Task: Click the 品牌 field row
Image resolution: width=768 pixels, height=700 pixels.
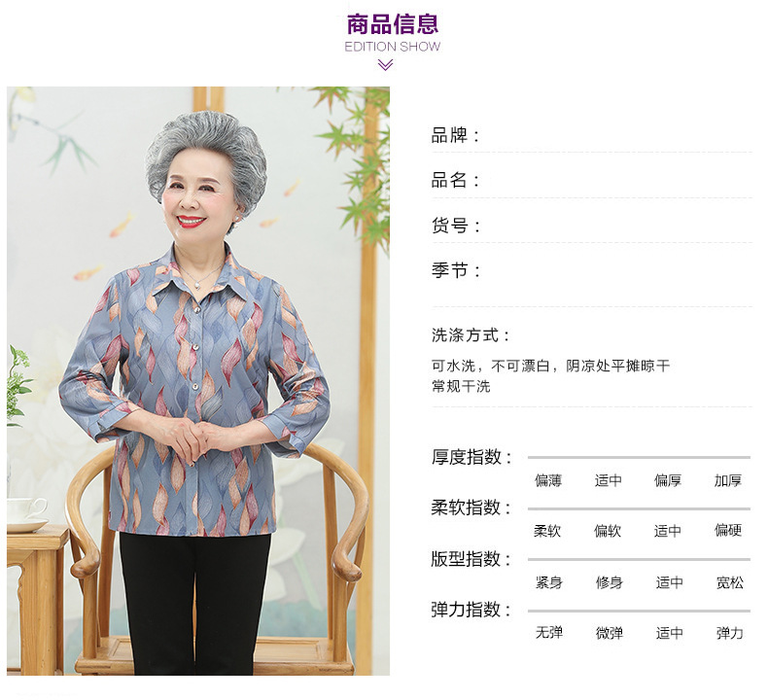Action: (591, 136)
